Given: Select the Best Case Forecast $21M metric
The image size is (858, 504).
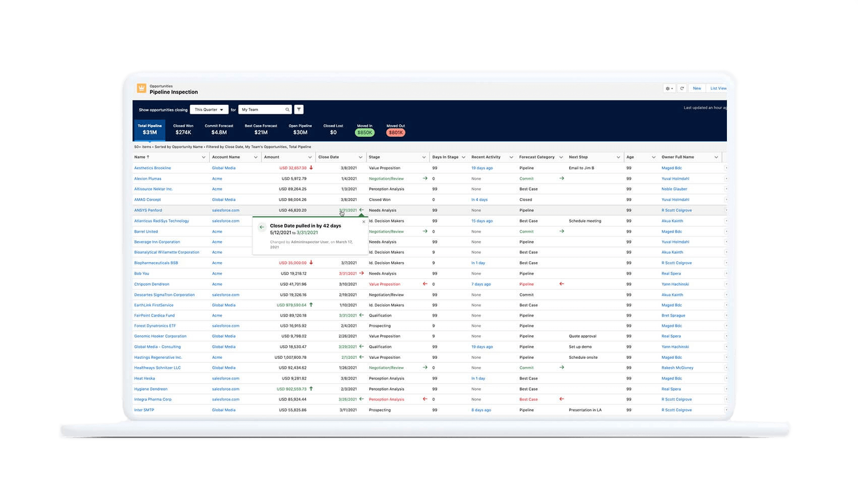Looking at the screenshot, I should 261,130.
